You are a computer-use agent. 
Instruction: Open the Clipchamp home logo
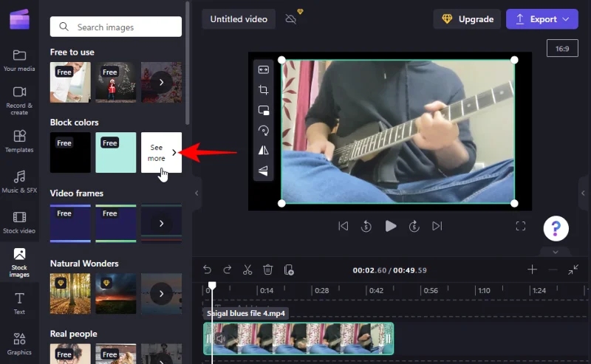(19, 19)
